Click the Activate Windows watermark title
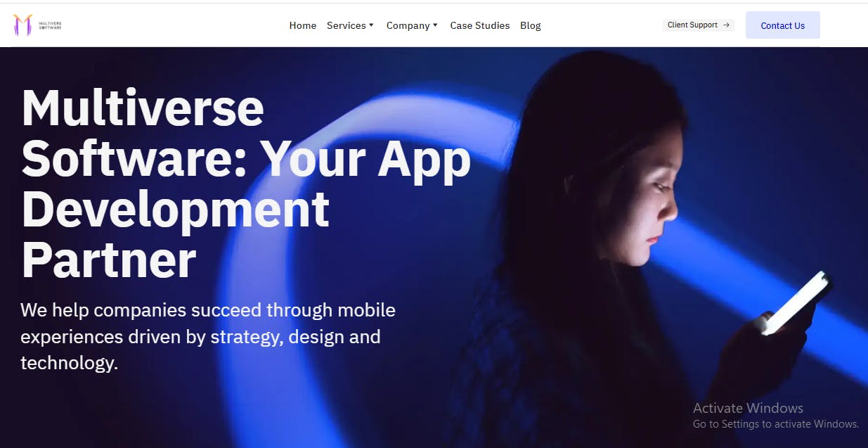 pos(748,408)
